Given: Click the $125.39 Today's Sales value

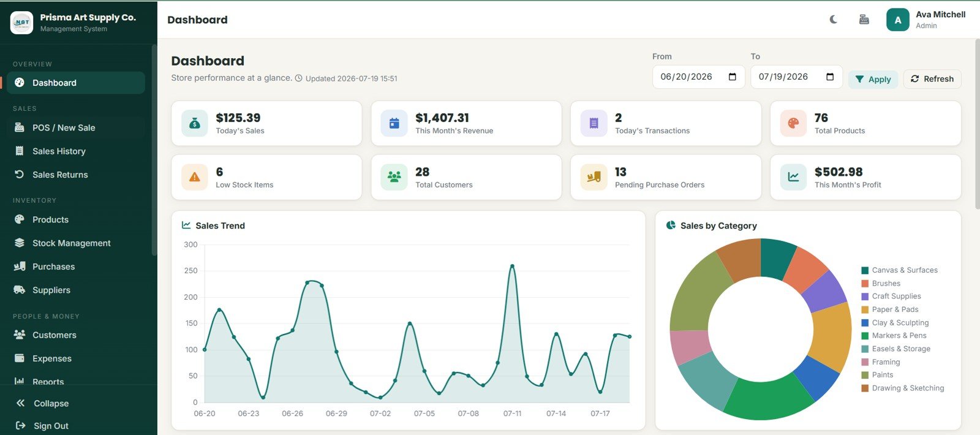Looking at the screenshot, I should pos(238,118).
